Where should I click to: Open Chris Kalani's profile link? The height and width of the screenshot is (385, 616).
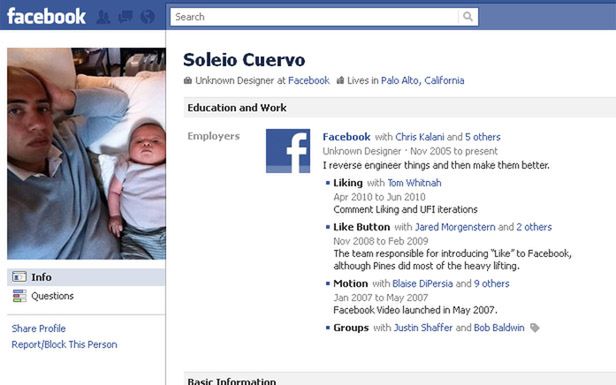pyautogui.click(x=420, y=137)
